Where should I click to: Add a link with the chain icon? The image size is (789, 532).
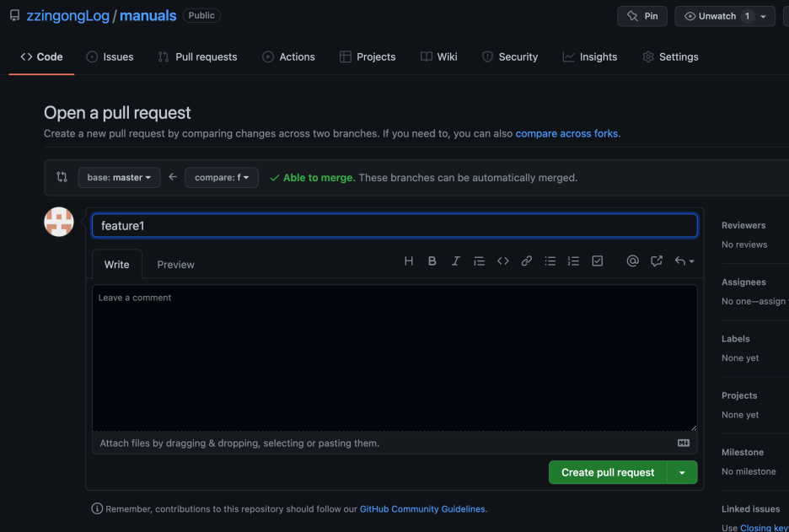526,261
